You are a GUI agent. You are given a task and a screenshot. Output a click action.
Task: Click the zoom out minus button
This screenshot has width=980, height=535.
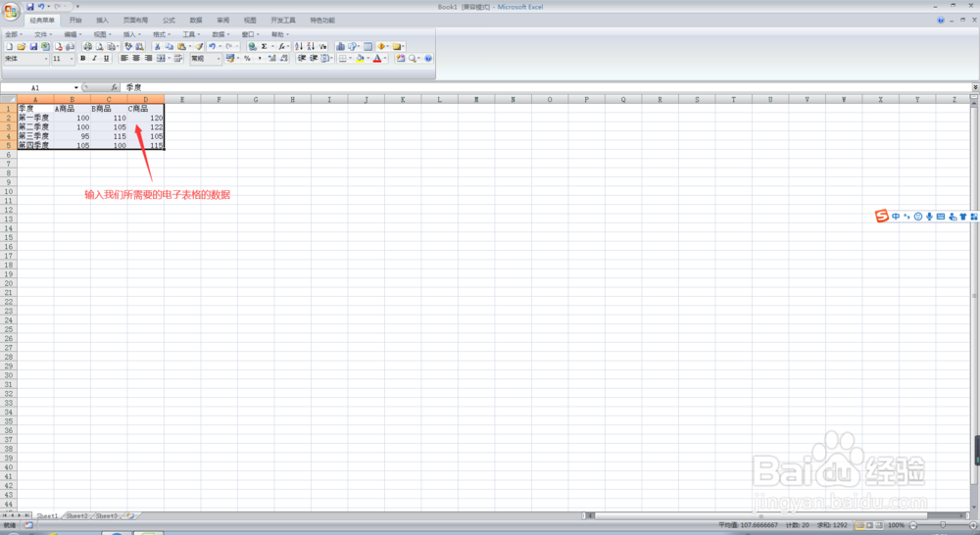click(913, 525)
